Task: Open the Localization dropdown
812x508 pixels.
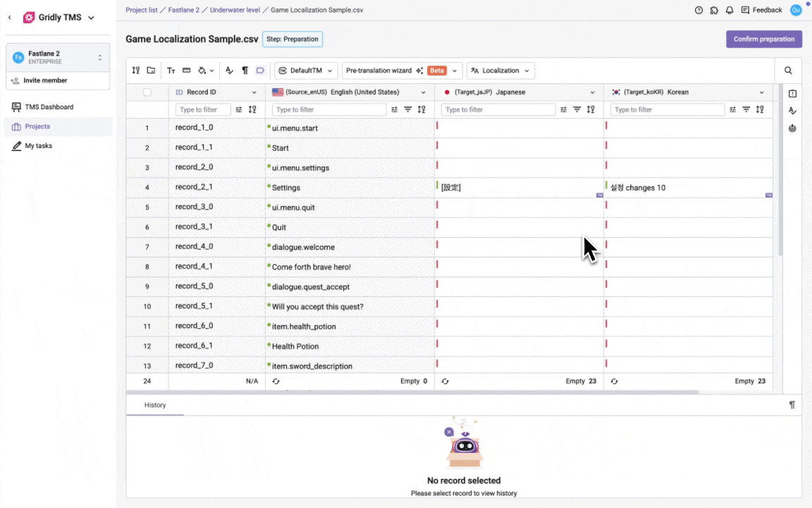Action: (500, 71)
